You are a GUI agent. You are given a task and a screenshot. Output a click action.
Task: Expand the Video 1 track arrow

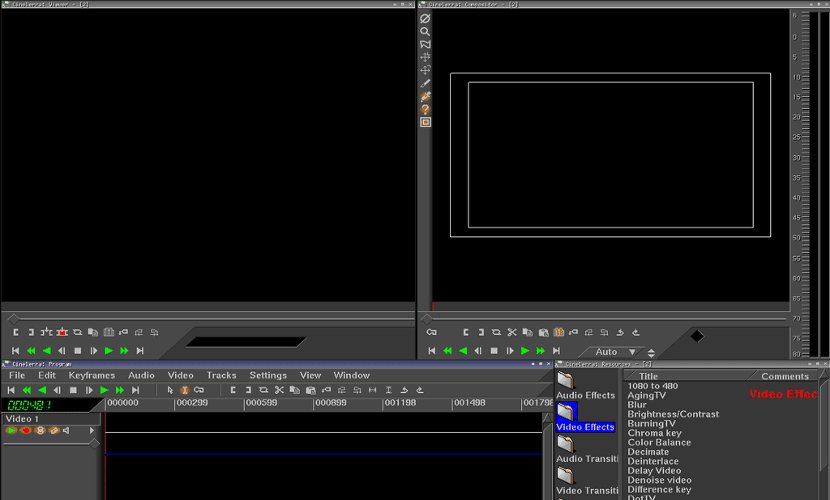click(x=93, y=431)
